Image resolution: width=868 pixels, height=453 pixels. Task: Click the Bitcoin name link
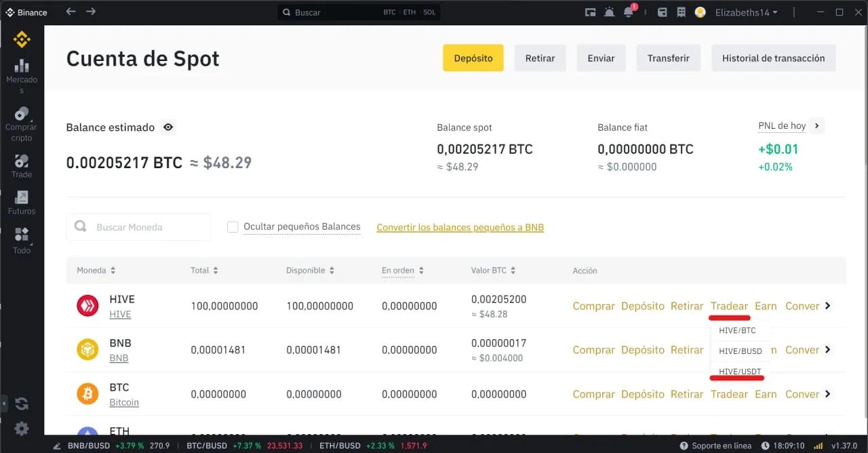pos(124,402)
